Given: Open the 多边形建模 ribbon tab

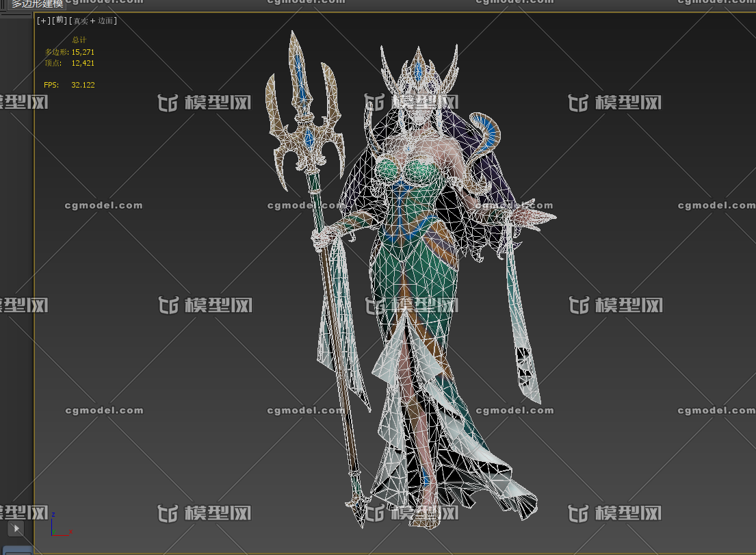Looking at the screenshot, I should [x=37, y=4].
